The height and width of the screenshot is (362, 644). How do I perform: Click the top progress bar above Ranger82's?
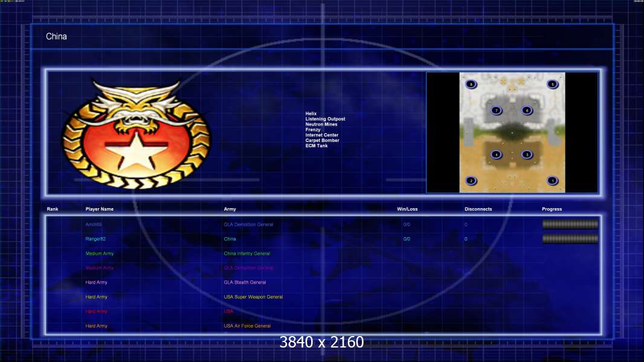point(570,224)
